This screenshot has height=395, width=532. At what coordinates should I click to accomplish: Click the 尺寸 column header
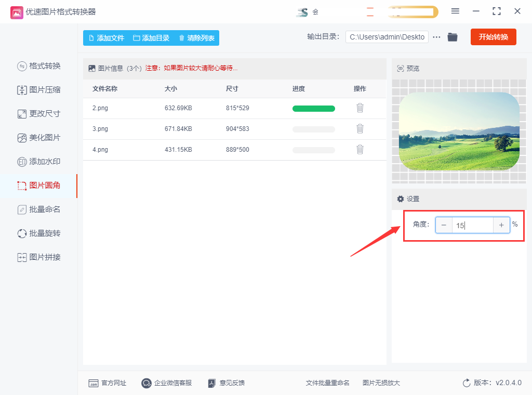pyautogui.click(x=232, y=88)
